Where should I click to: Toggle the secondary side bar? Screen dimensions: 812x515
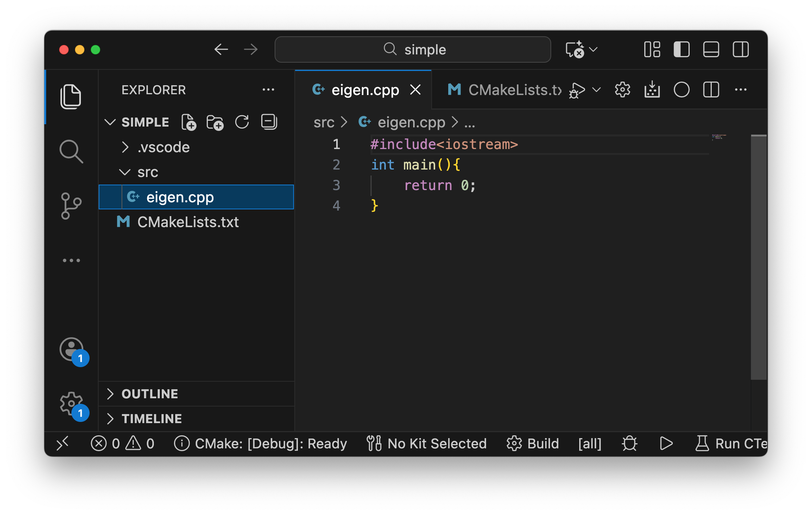click(741, 50)
